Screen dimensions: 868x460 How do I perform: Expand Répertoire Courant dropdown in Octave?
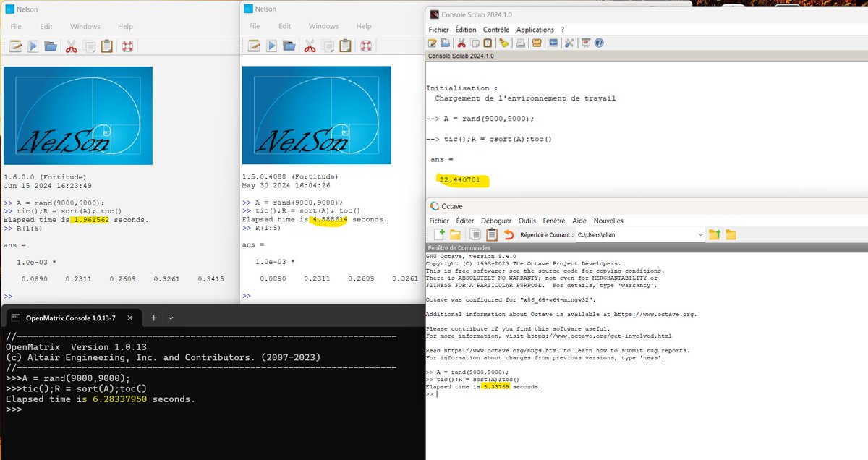click(x=699, y=234)
